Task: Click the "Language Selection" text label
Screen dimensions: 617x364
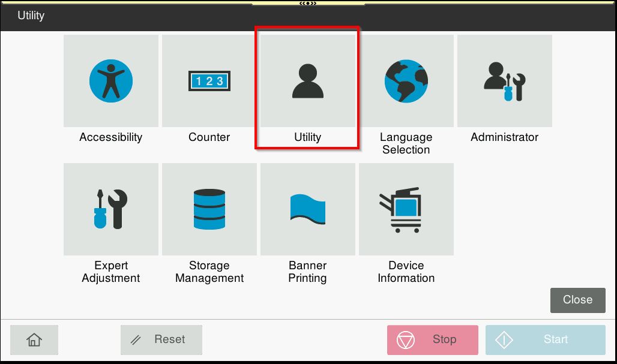Action: (406, 143)
